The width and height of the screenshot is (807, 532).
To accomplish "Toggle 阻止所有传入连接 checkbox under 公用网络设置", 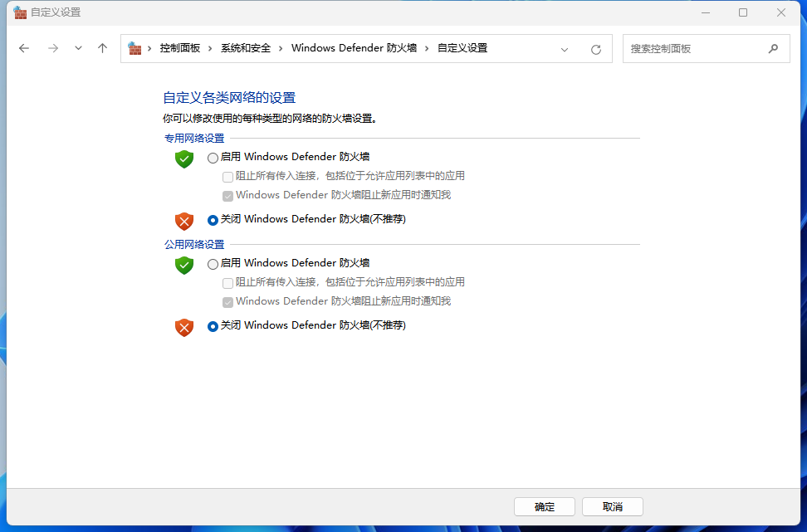I will point(227,283).
